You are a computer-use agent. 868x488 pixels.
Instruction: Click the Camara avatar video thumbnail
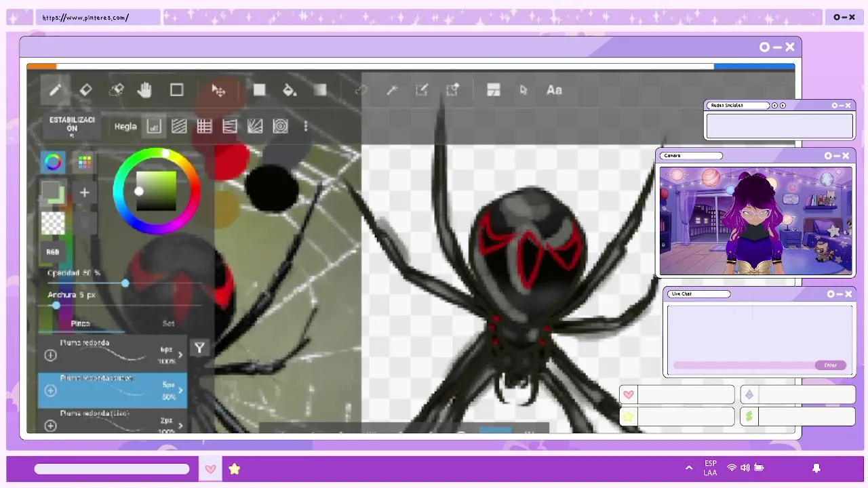[x=756, y=221]
